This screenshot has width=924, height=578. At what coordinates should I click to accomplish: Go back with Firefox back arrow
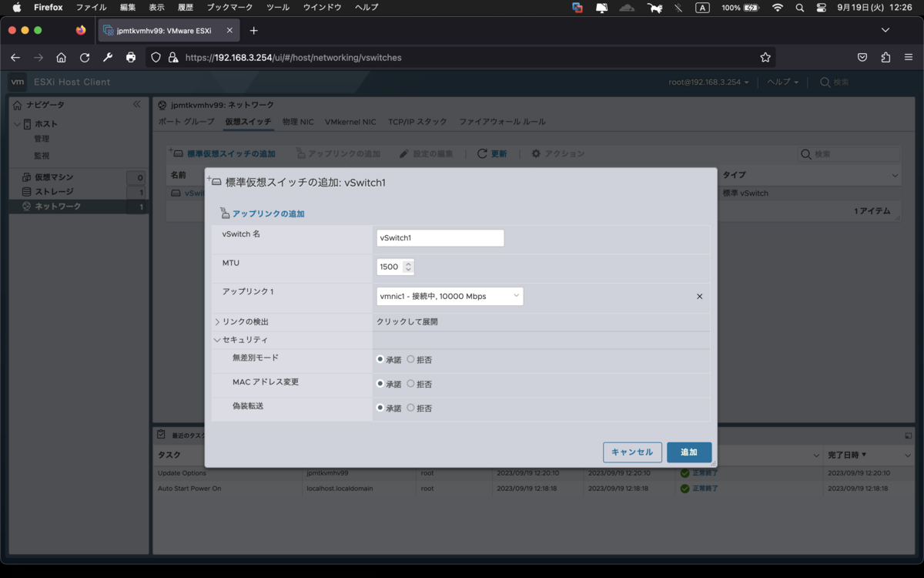[x=15, y=57]
